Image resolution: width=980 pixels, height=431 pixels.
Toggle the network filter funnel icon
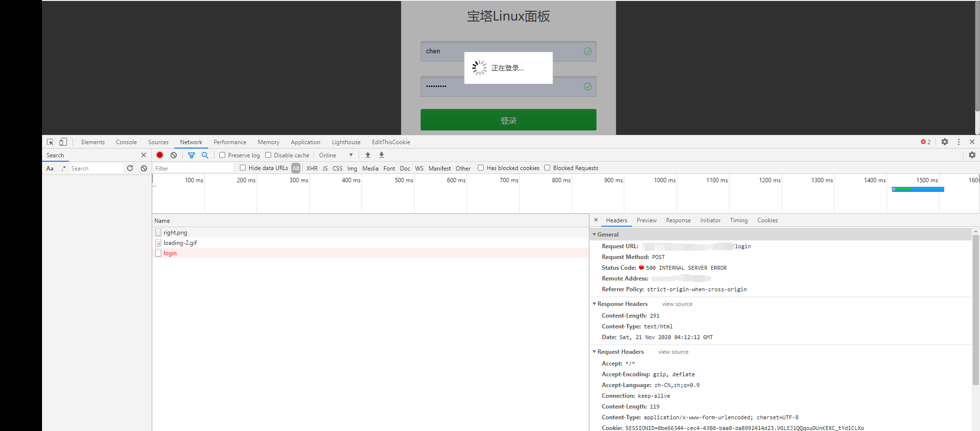[192, 155]
